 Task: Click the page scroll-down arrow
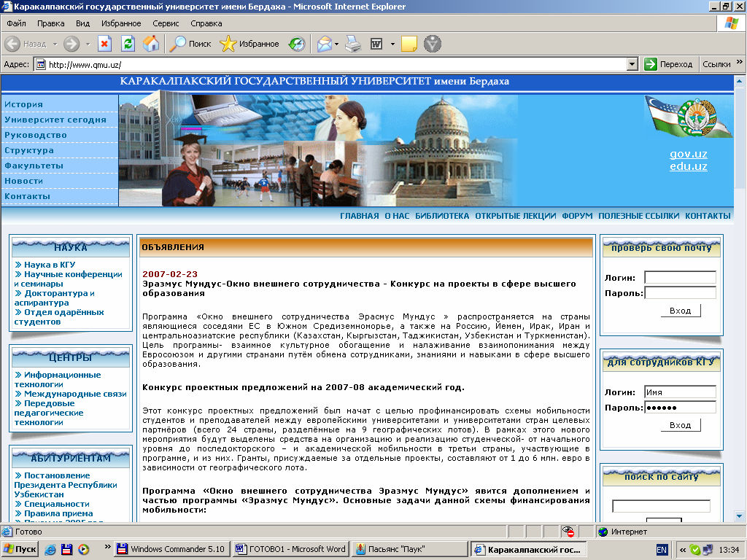(x=740, y=516)
